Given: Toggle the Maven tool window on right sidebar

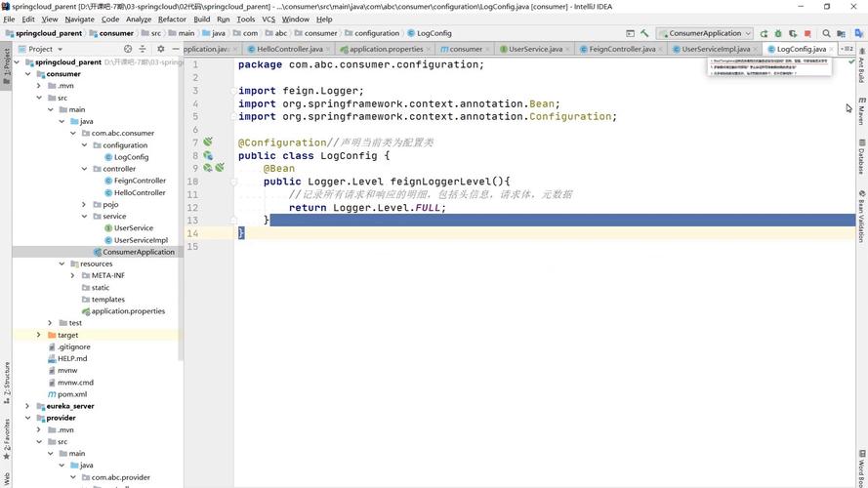Looking at the screenshot, I should click(861, 110).
